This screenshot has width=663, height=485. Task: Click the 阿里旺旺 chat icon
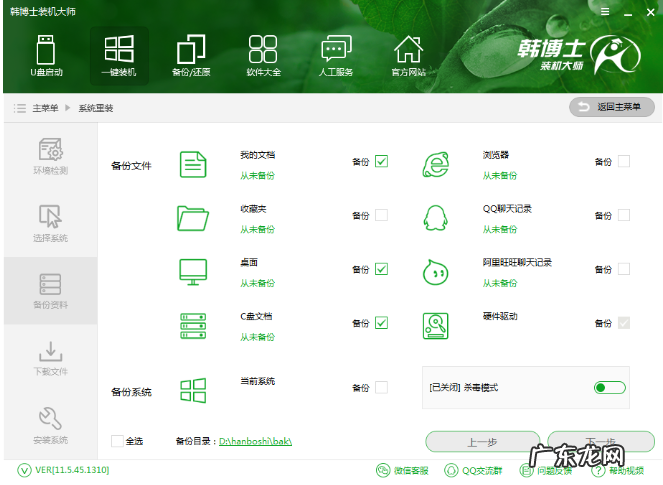tap(436, 272)
